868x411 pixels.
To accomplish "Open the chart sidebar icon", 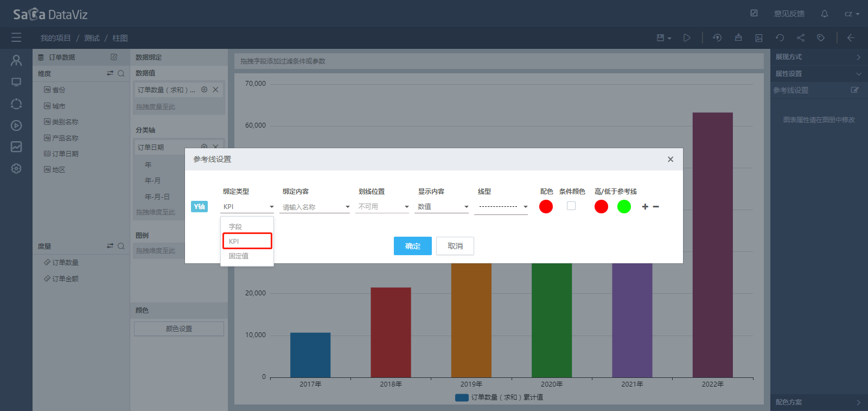I will click(x=16, y=147).
